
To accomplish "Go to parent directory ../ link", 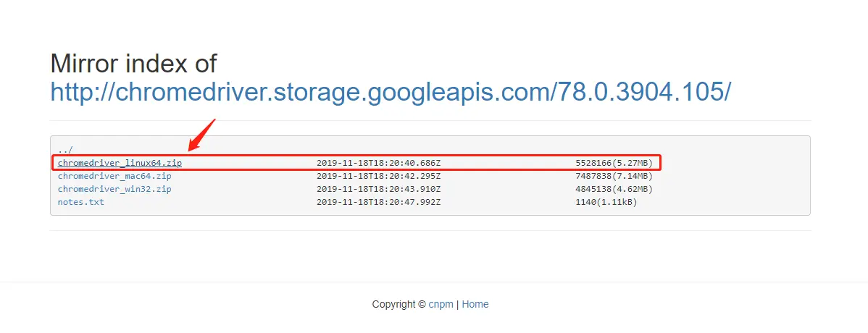I will point(65,150).
